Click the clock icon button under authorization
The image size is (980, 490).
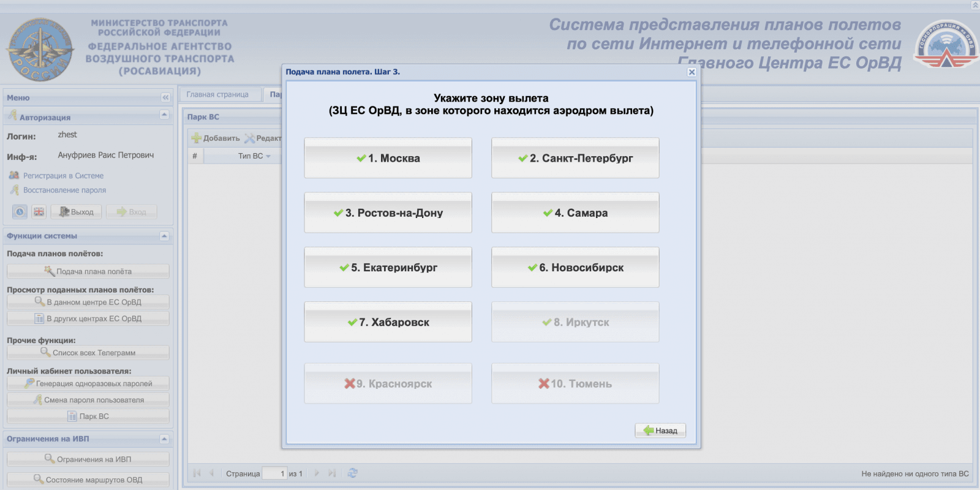tap(20, 212)
